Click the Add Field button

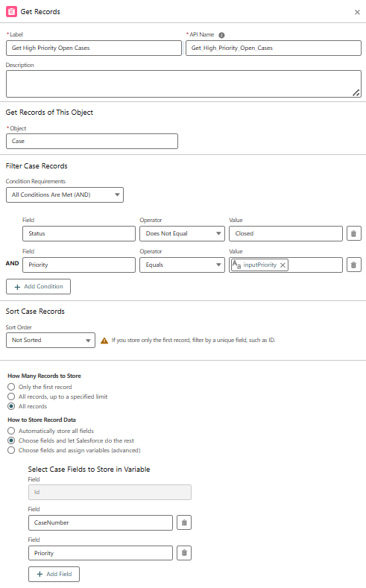[x=54, y=574]
